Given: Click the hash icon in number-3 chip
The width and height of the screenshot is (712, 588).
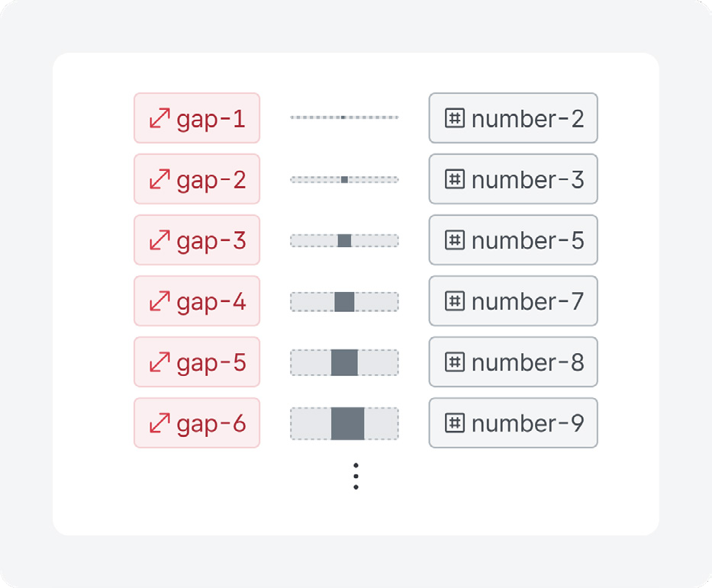Looking at the screenshot, I should click(x=455, y=179).
